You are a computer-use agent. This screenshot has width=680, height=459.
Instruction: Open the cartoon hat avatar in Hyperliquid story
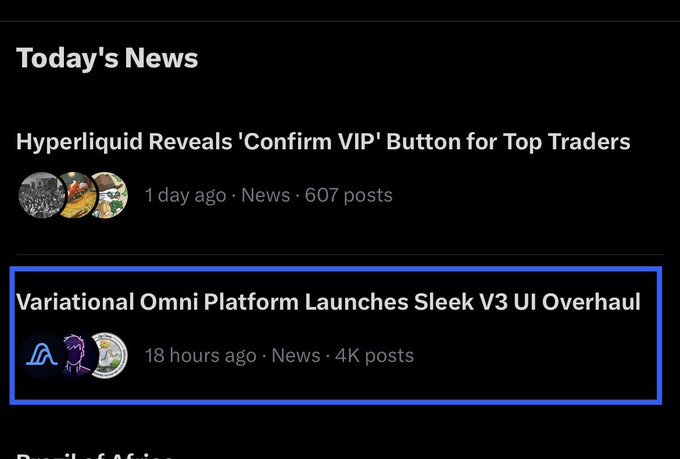(x=109, y=195)
